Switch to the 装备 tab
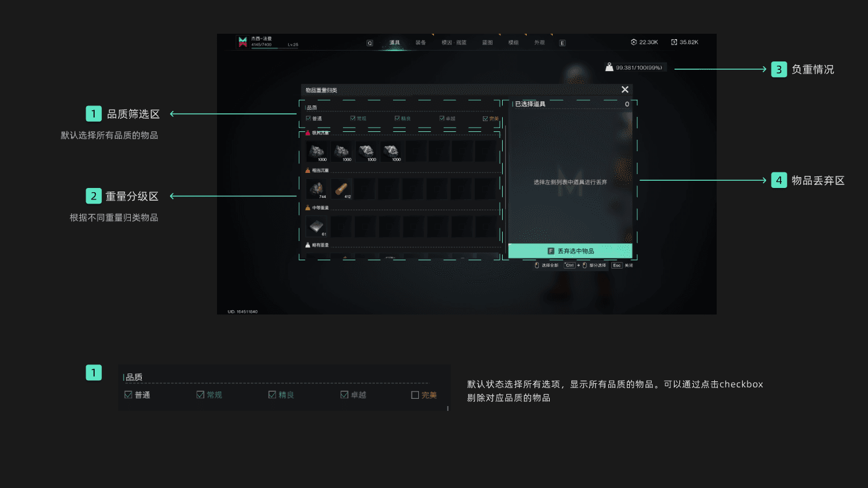Viewport: 868px width, 488px height. [421, 43]
